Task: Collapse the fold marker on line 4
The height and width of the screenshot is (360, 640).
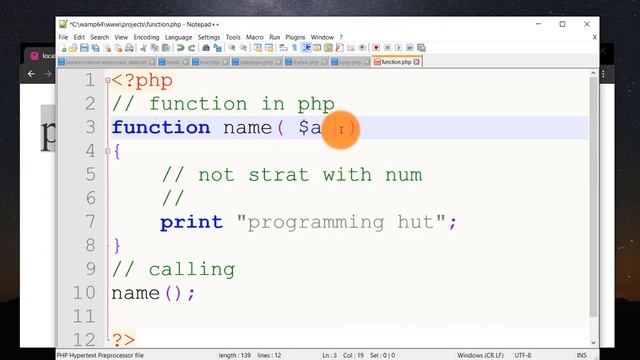Action: 107,151
